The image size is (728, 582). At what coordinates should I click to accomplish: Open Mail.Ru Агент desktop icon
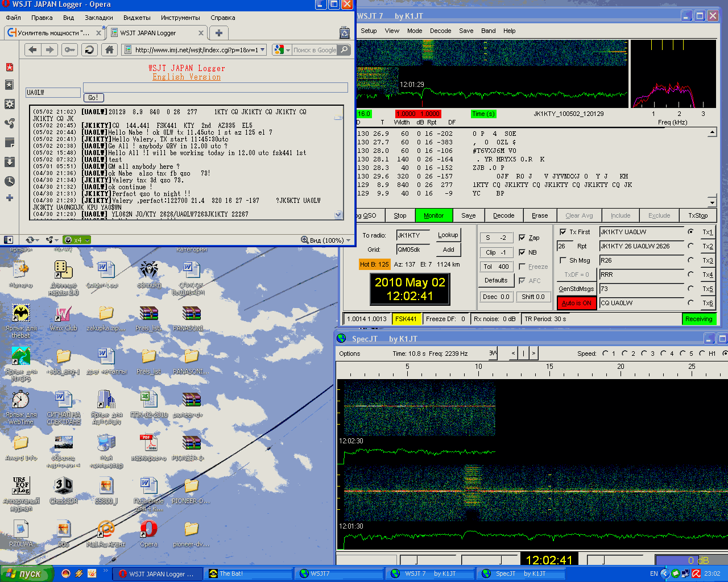106,534
